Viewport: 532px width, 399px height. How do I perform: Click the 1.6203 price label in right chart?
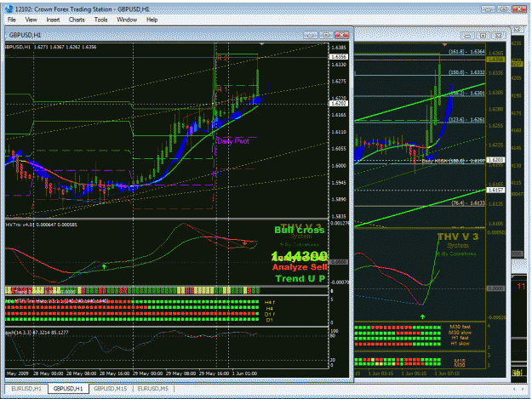[x=495, y=159]
